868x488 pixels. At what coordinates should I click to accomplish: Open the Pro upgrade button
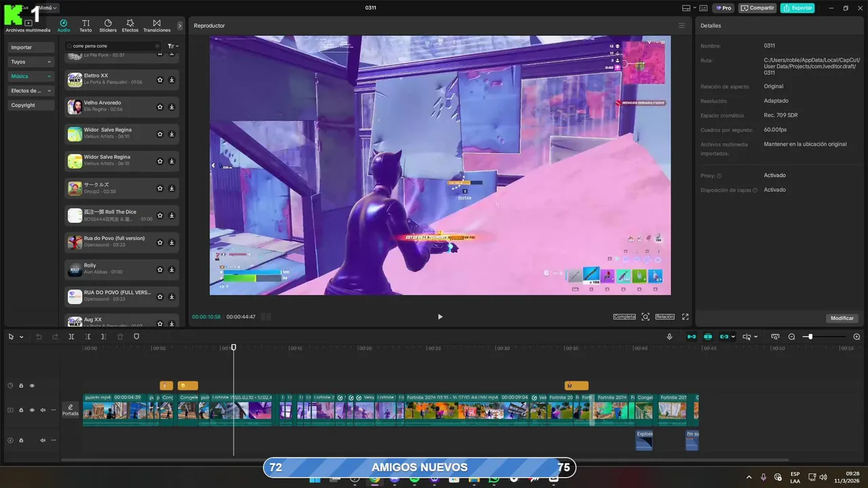(x=723, y=8)
